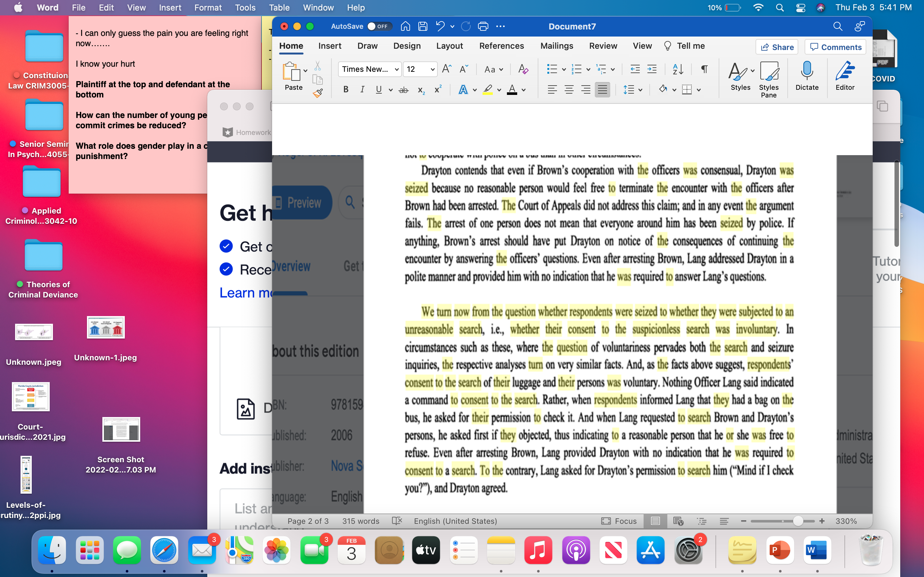Click the Clear Formatting icon
This screenshot has width=924, height=577.
523,69
